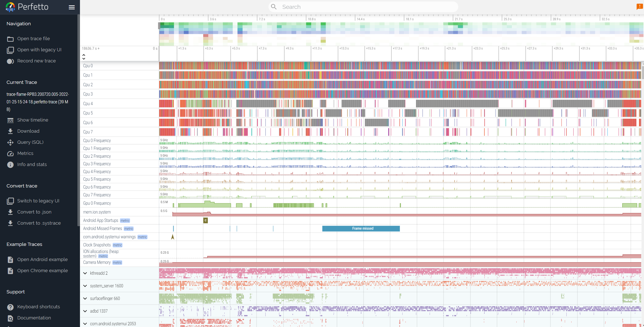Click Record new trace
The height and width of the screenshot is (327, 644).
coord(36,61)
